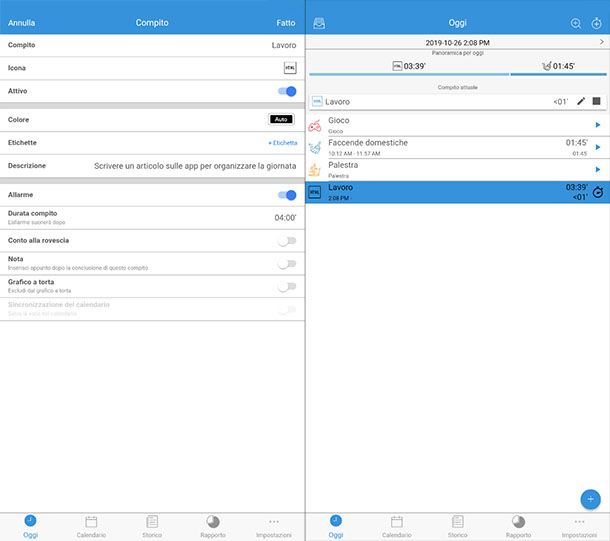Disable the Attivo switch
This screenshot has height=541, width=610.
287,91
